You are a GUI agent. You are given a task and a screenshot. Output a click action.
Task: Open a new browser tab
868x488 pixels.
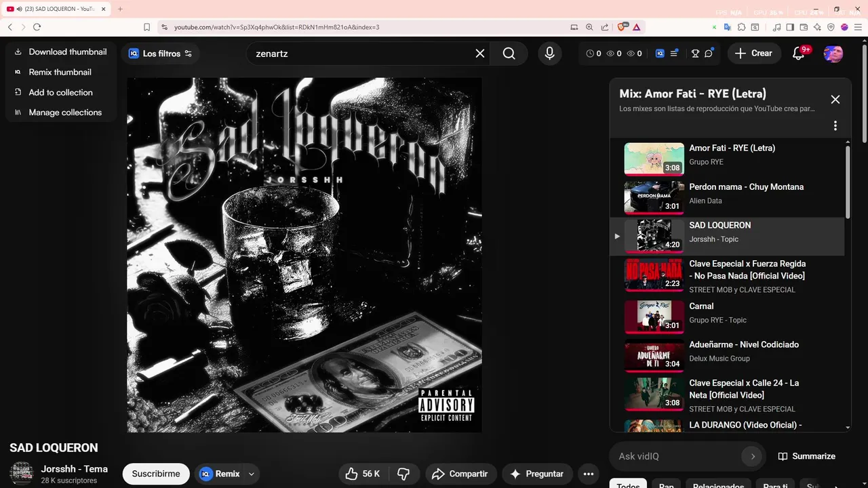coord(120,9)
